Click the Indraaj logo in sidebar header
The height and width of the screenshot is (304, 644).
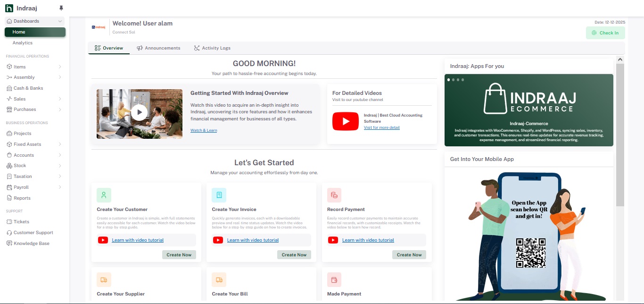(9, 8)
